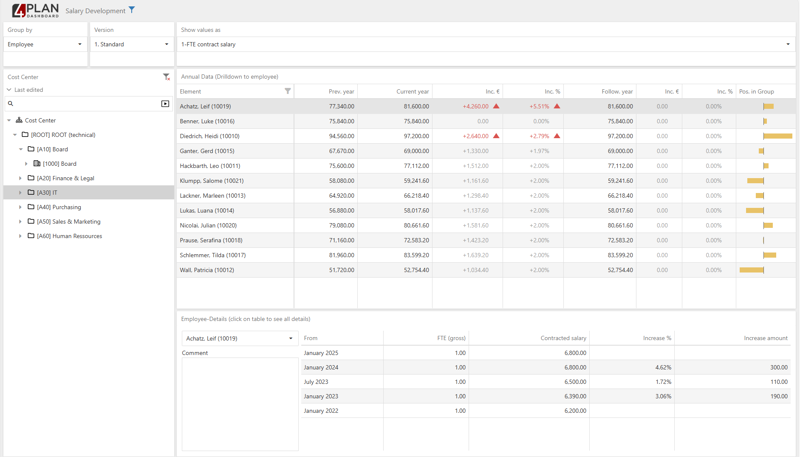
Task: Click the play button beside tree search
Action: (165, 104)
